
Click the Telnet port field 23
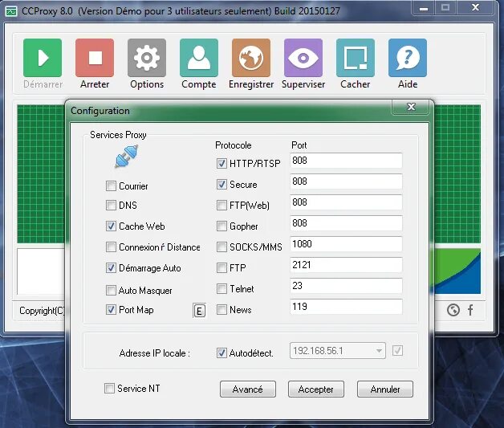pos(346,286)
